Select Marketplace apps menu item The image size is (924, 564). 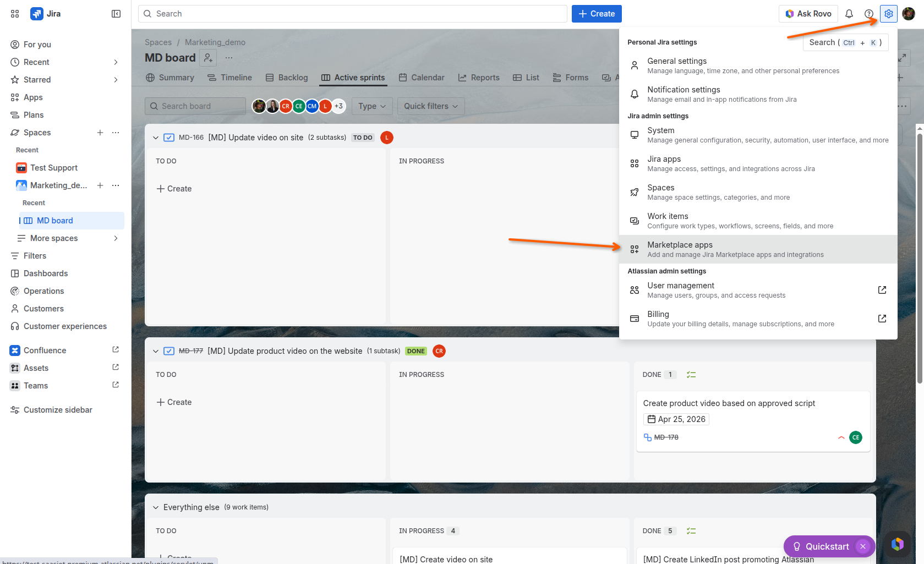(758, 249)
